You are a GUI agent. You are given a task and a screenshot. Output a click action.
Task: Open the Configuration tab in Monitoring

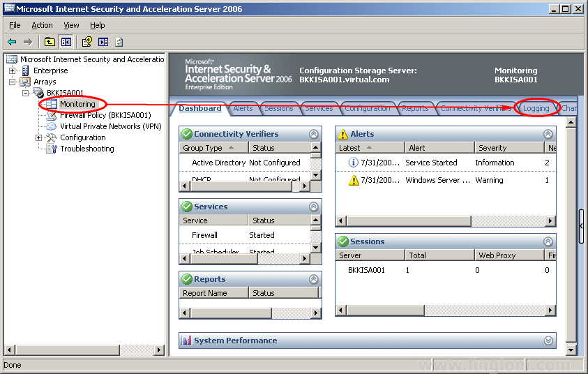(368, 108)
